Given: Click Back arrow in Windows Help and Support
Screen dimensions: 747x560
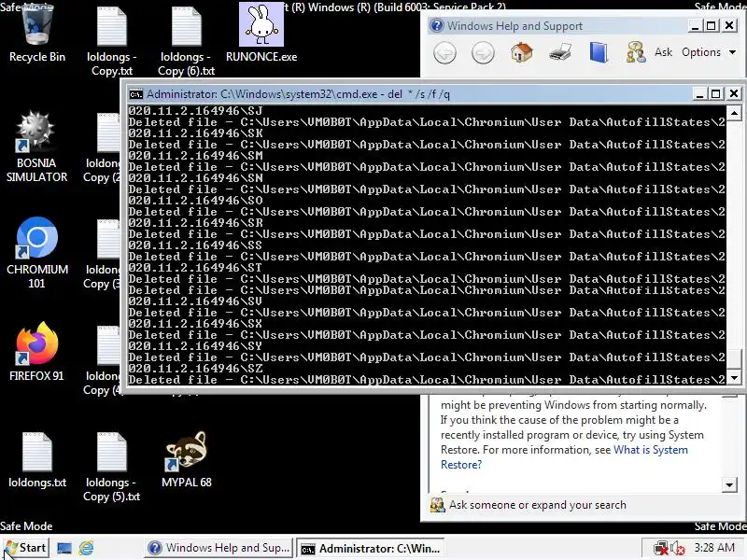Looking at the screenshot, I should 444,52.
